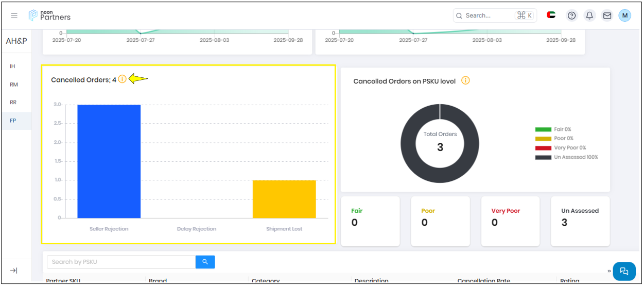Open the chat support widget
The image size is (644, 285).
(624, 271)
